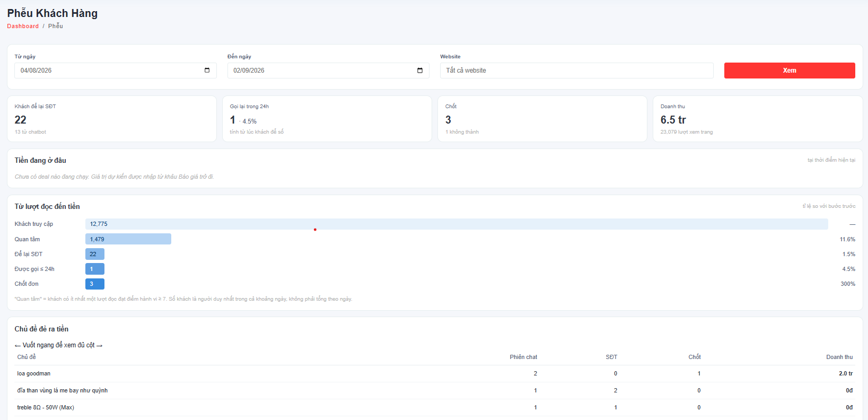Click the Phễu breadcrumb item
Screen dimensions: 868x420
click(x=56, y=26)
